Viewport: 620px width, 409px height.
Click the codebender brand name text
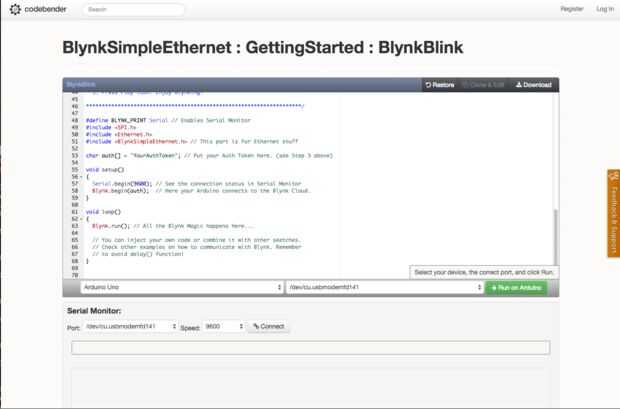(x=45, y=9)
